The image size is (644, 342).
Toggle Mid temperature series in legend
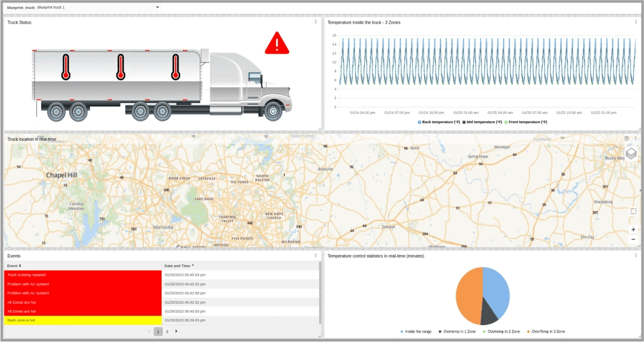tap(482, 122)
